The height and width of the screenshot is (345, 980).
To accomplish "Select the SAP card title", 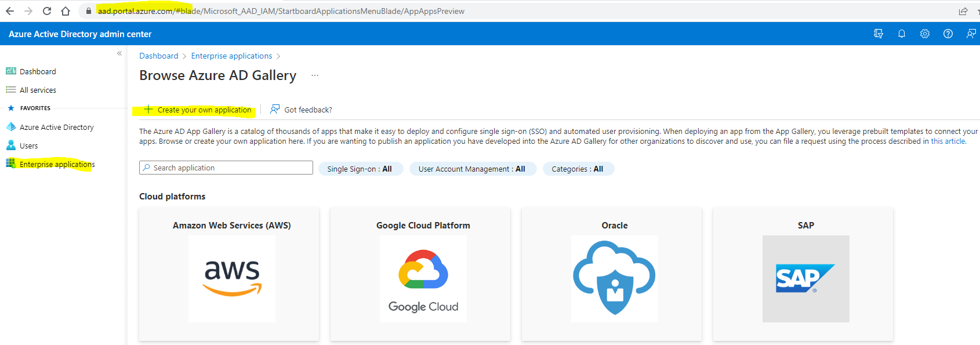I will click(x=806, y=226).
